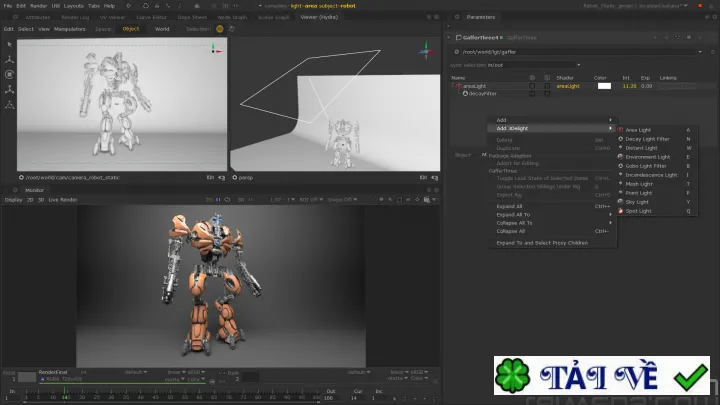Open the sync selection in/out dropdown
Screen dimensions: 720x405
coord(535,65)
